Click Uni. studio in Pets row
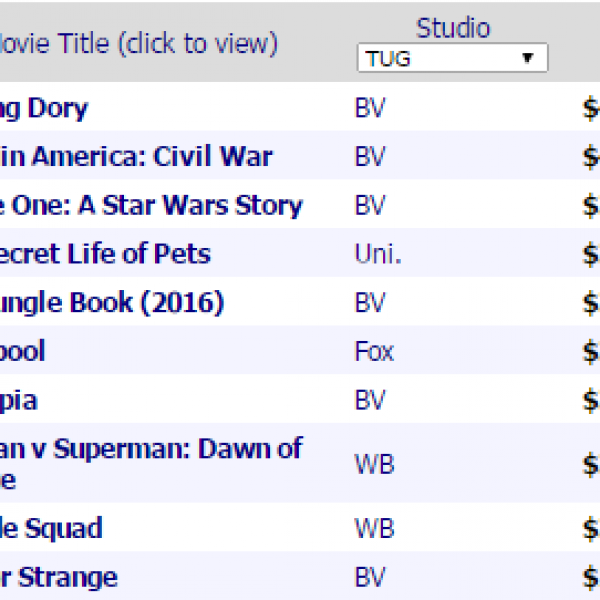Viewport: 600px width, 600px height. coord(378,254)
